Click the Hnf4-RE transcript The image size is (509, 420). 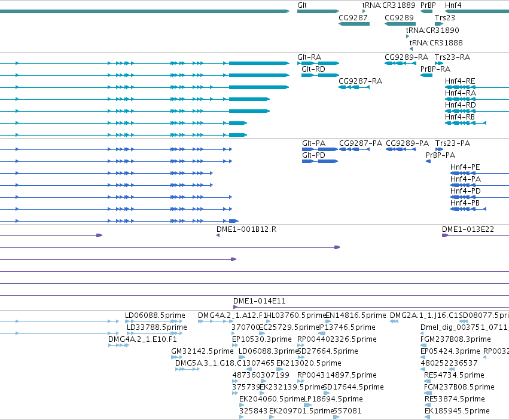[477, 87]
